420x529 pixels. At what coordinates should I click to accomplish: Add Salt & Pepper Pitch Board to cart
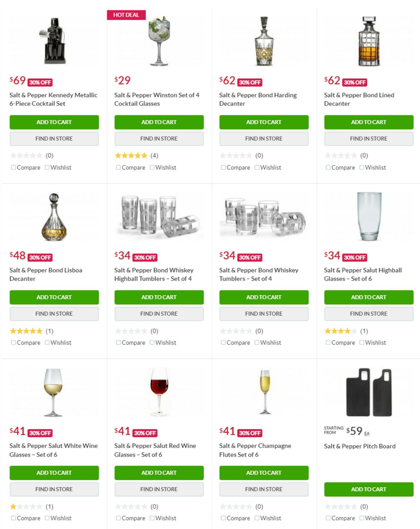tap(369, 489)
